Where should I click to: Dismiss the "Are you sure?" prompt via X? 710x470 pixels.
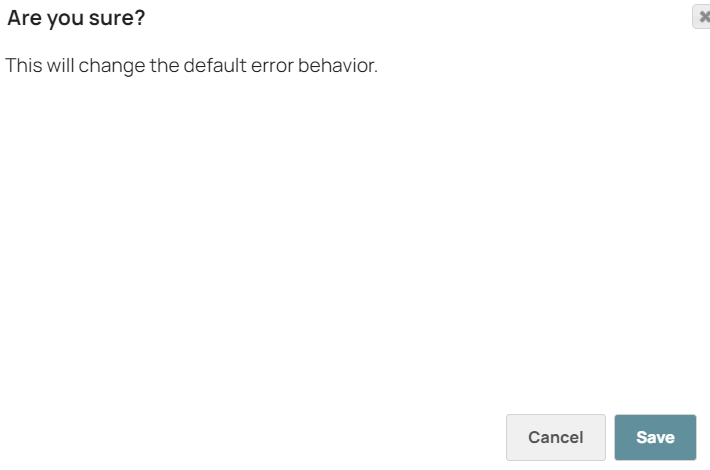click(702, 17)
